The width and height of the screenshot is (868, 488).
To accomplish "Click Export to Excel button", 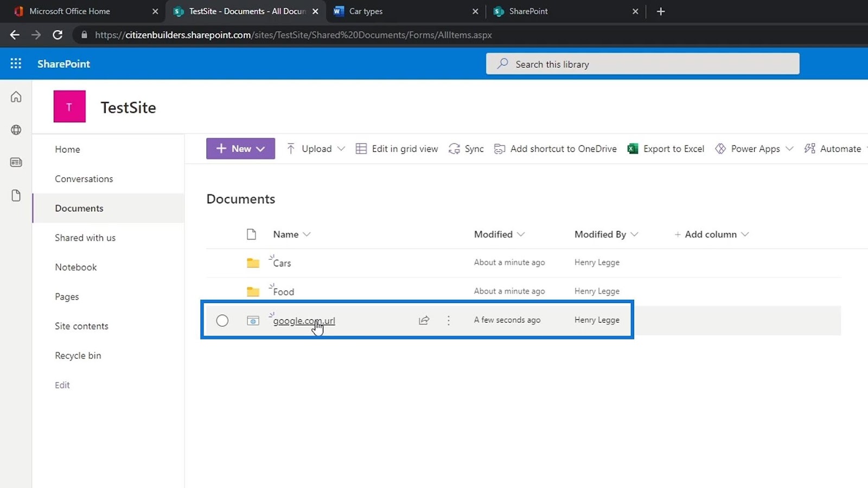I will click(x=666, y=149).
